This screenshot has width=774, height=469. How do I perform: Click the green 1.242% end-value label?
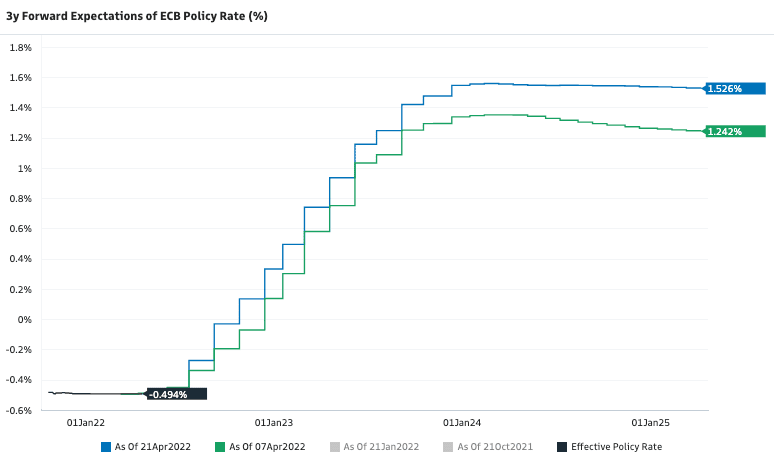click(x=725, y=131)
